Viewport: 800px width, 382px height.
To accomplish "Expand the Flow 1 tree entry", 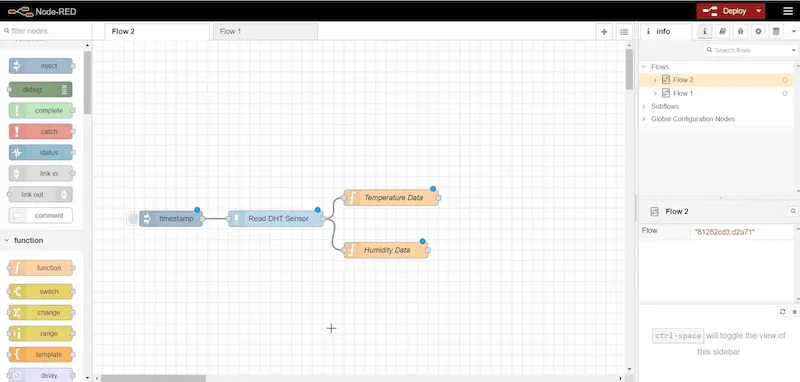I will [656, 93].
